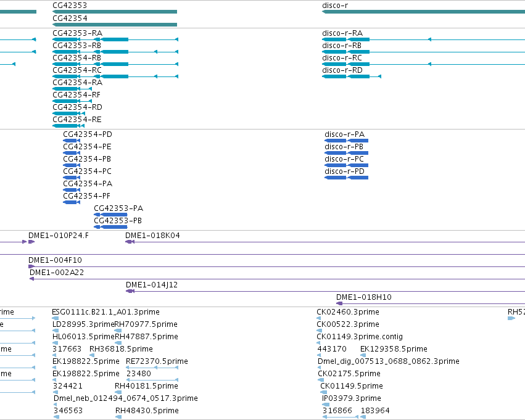Select EST LD28995.3prime
This screenshot has height=420, width=525.
click(x=83, y=324)
